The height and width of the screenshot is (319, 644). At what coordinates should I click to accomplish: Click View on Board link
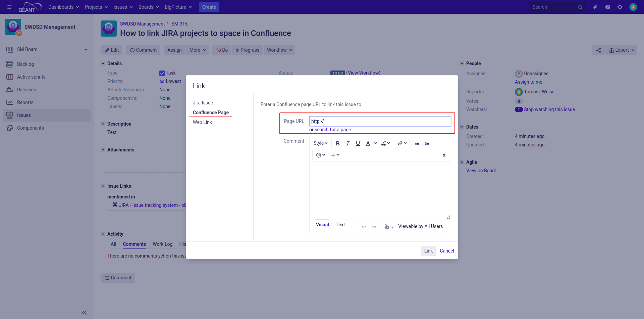tap(481, 171)
